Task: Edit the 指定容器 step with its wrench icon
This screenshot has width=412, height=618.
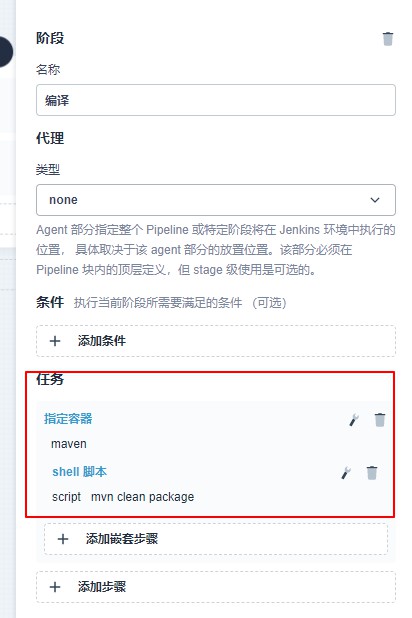Action: pyautogui.click(x=354, y=420)
